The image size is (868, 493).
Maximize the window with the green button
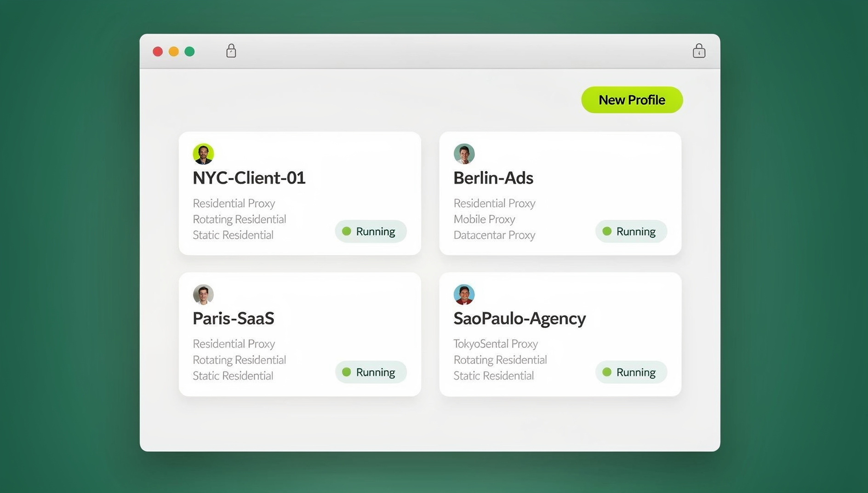(189, 52)
